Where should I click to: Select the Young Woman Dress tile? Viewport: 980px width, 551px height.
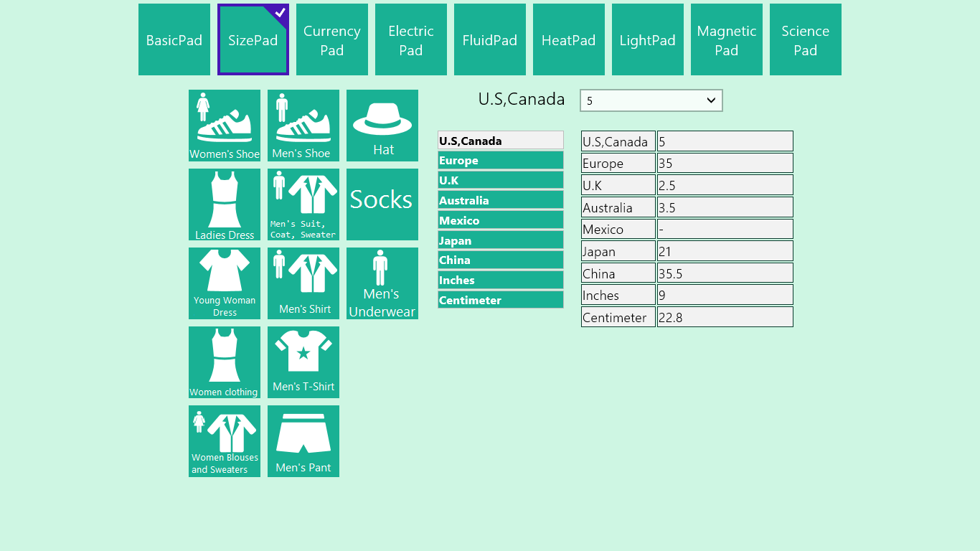[225, 283]
